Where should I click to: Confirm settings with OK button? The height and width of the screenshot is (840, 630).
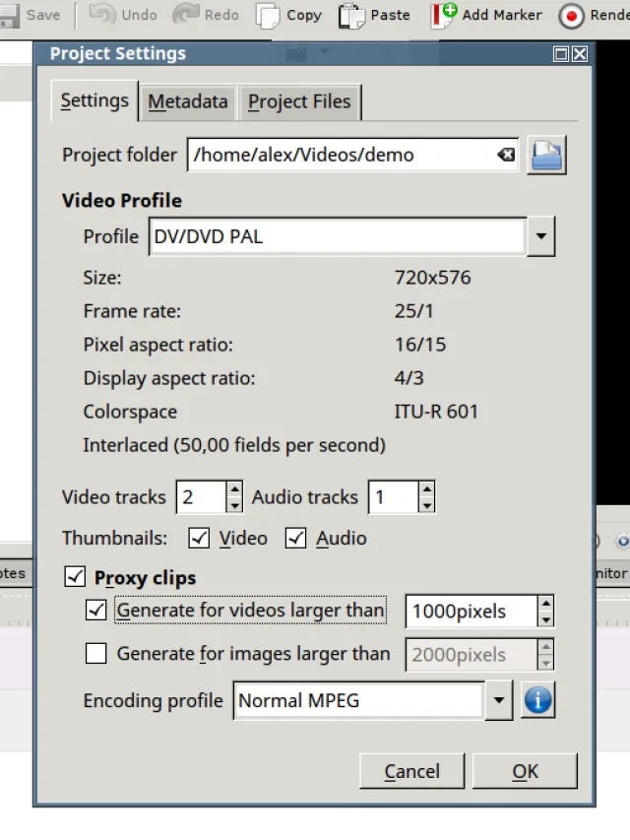coord(525,771)
